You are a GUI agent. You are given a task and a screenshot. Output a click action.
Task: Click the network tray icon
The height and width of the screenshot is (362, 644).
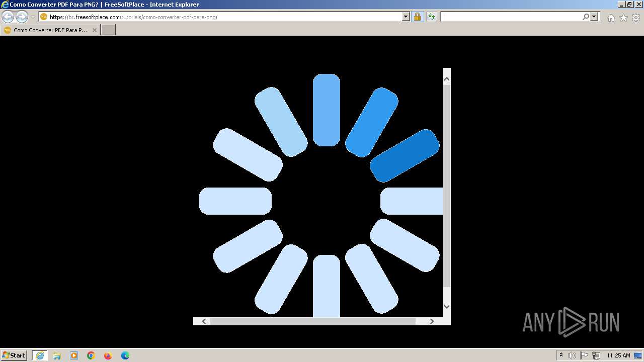click(x=596, y=355)
